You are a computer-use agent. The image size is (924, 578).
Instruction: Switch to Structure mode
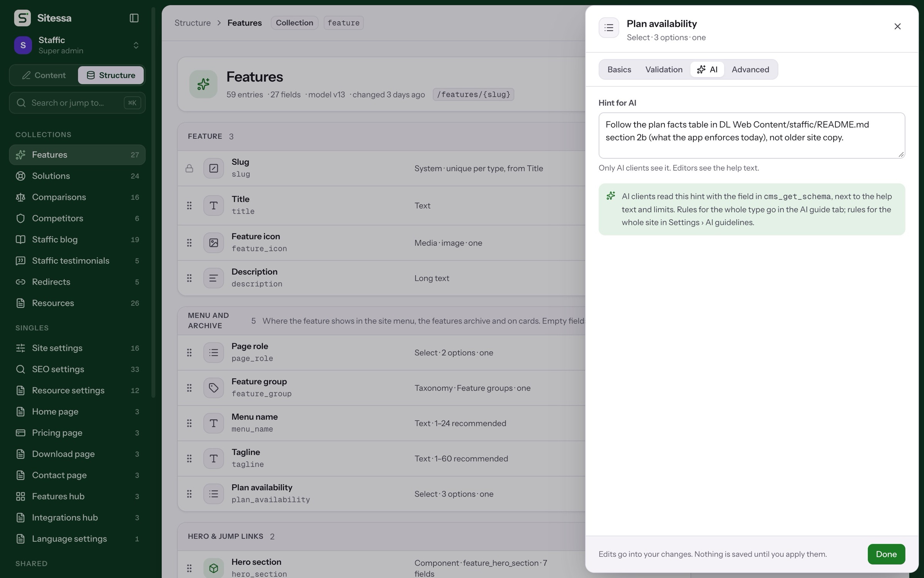tap(111, 75)
